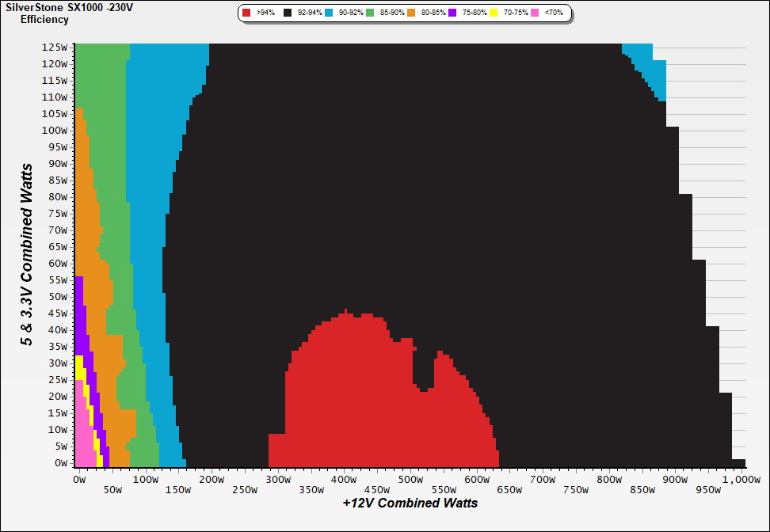Click the pink <70% legend swatch
The height and width of the screenshot is (532, 770).
(535, 13)
